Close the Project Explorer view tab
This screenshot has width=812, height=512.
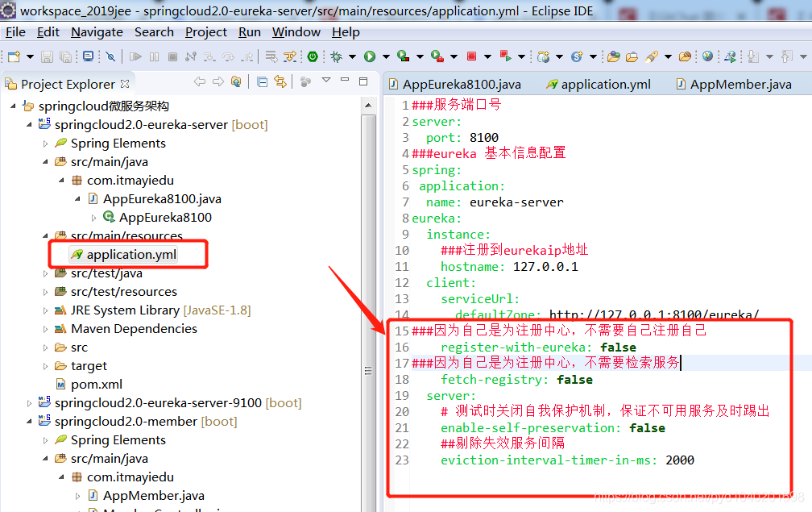(125, 83)
